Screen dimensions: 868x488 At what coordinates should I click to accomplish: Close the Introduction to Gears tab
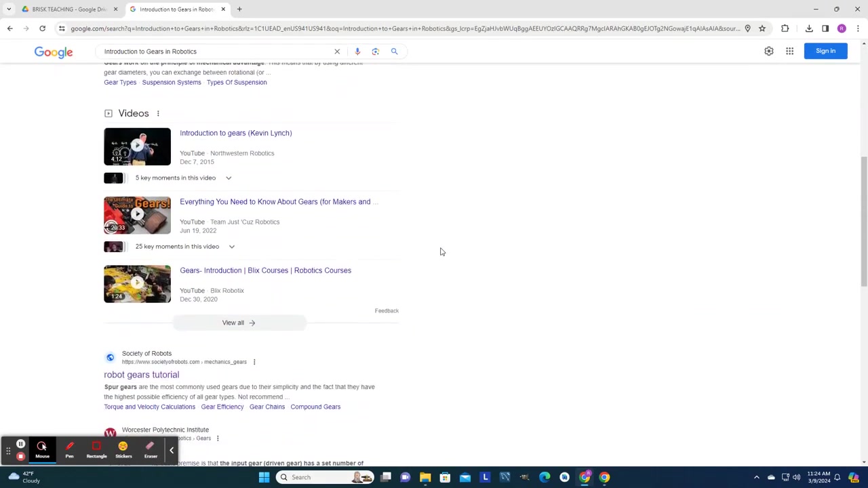(223, 9)
